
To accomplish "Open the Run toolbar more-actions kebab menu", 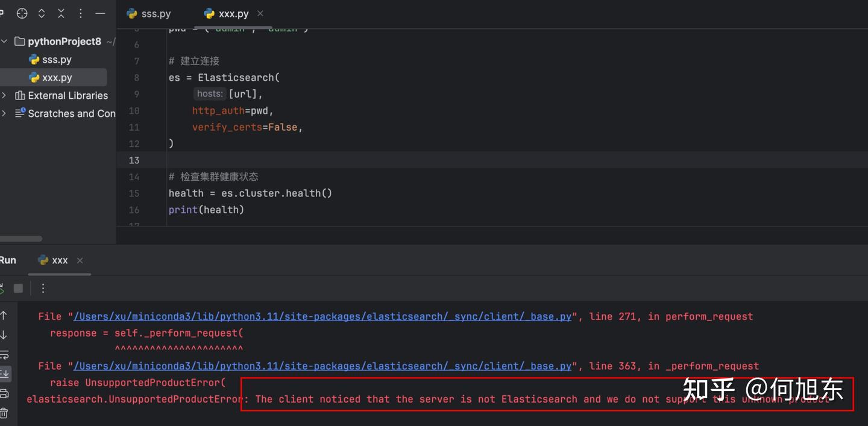I will tap(43, 289).
